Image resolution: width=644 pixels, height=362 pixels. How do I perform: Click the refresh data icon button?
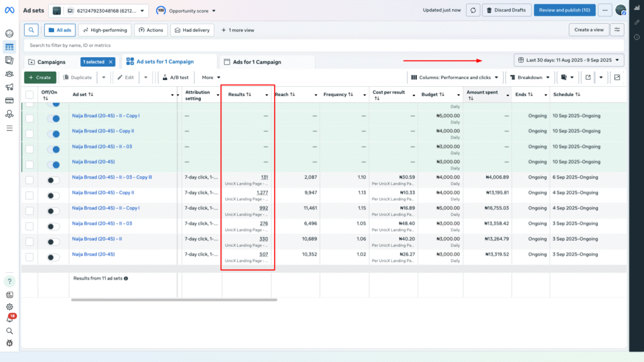coord(474,10)
